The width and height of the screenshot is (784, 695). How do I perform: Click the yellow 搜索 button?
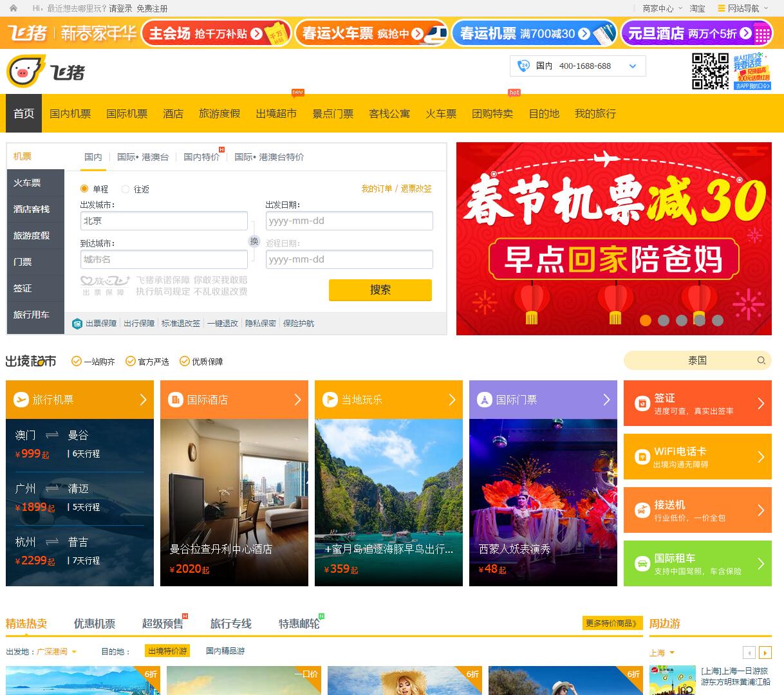380,290
